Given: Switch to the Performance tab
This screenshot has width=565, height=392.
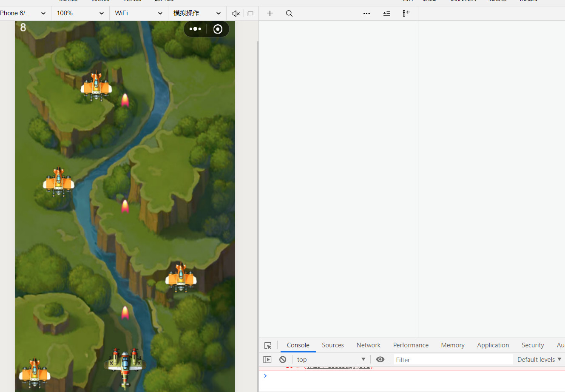Looking at the screenshot, I should [411, 345].
